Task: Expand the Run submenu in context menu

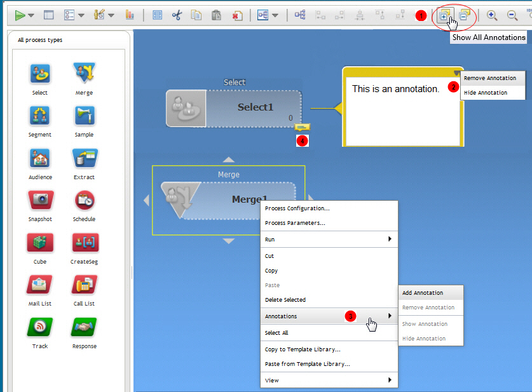Action: (x=389, y=240)
